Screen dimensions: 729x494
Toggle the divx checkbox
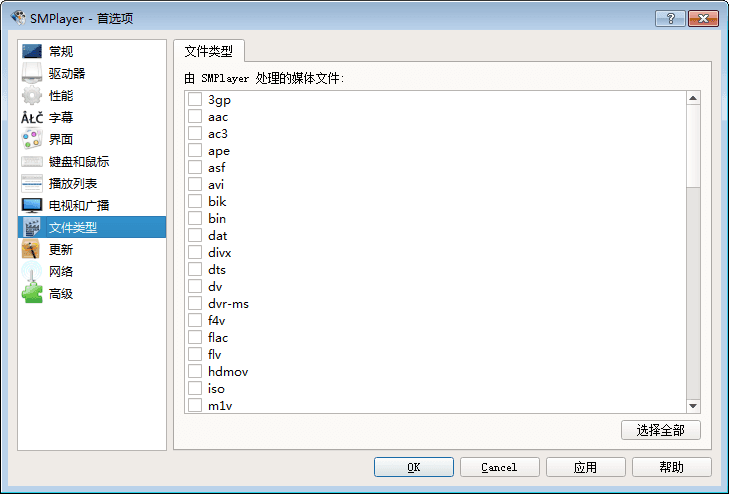click(195, 252)
